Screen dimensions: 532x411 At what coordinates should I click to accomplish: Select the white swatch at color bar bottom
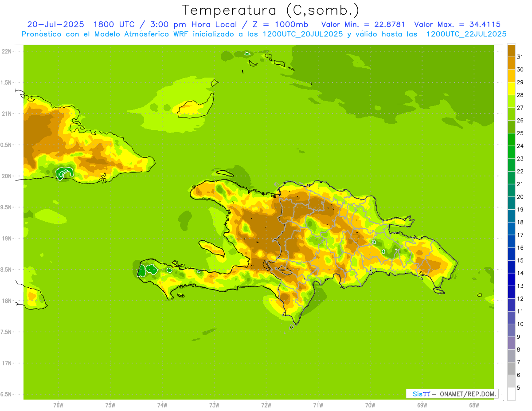511,394
